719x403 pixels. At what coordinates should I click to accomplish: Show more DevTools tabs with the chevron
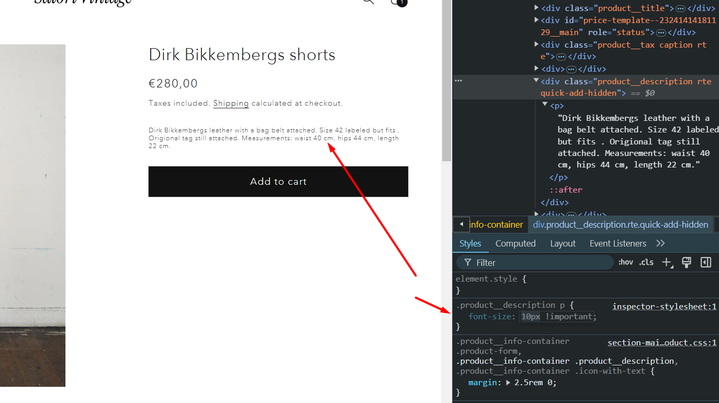click(x=660, y=243)
